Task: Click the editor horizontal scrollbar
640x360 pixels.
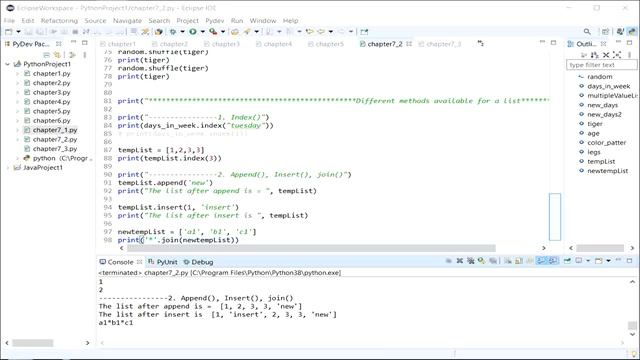Action: click(311, 248)
